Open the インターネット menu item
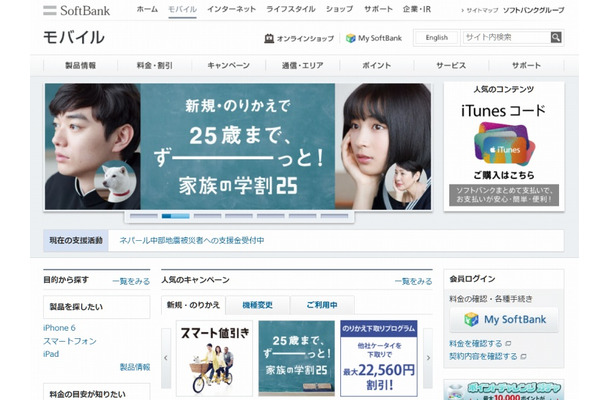This screenshot has width=610, height=400. tap(231, 9)
